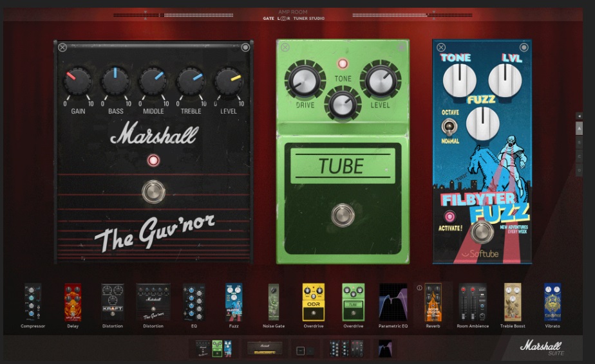Screen dimensions: 595x364
Task: Toggle the TUBE pedal footswitch
Action: pyautogui.click(x=343, y=215)
